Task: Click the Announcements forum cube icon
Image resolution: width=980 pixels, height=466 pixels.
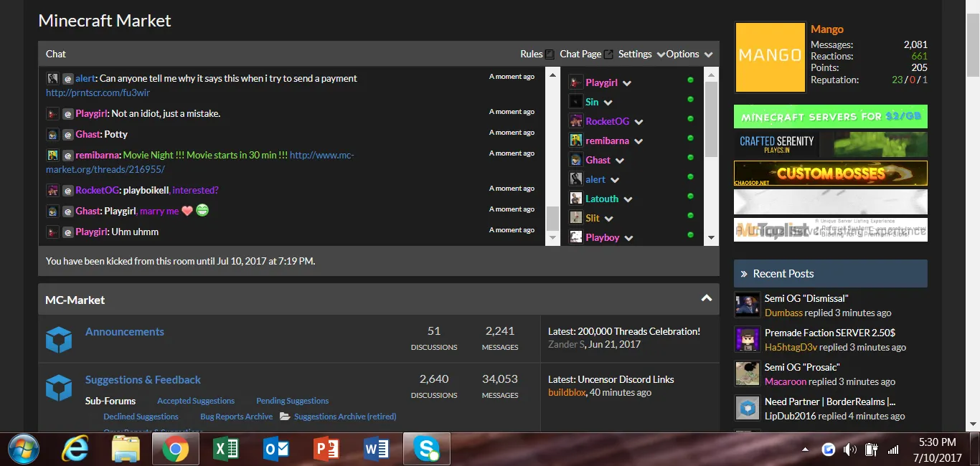Action: [59, 339]
